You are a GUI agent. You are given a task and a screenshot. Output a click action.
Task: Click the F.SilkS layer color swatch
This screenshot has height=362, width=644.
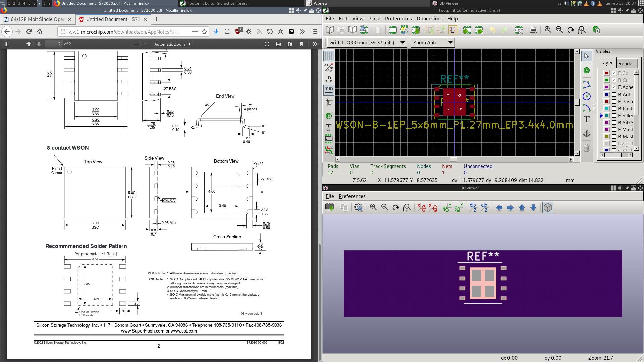coord(606,116)
